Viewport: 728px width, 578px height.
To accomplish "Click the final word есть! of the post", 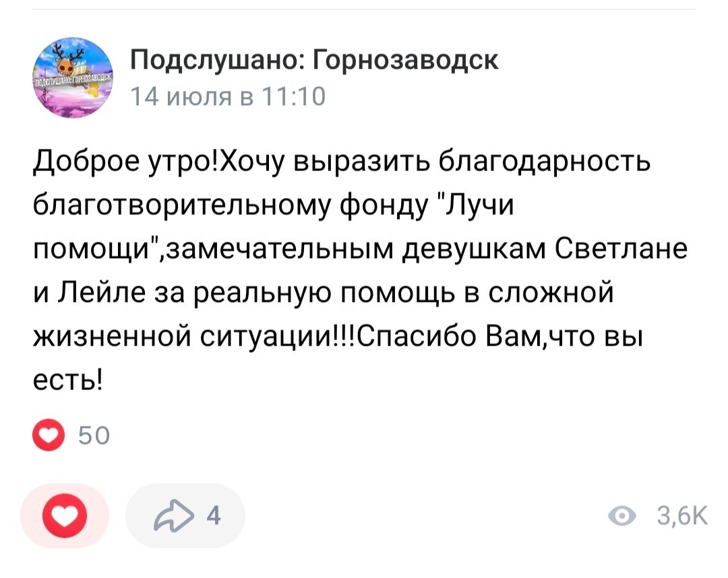I will click(x=68, y=381).
